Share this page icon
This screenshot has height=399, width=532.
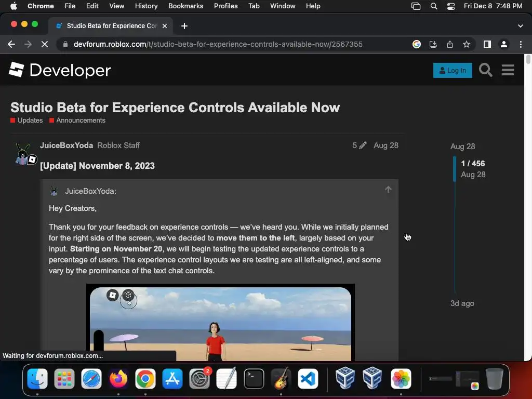[x=450, y=44]
